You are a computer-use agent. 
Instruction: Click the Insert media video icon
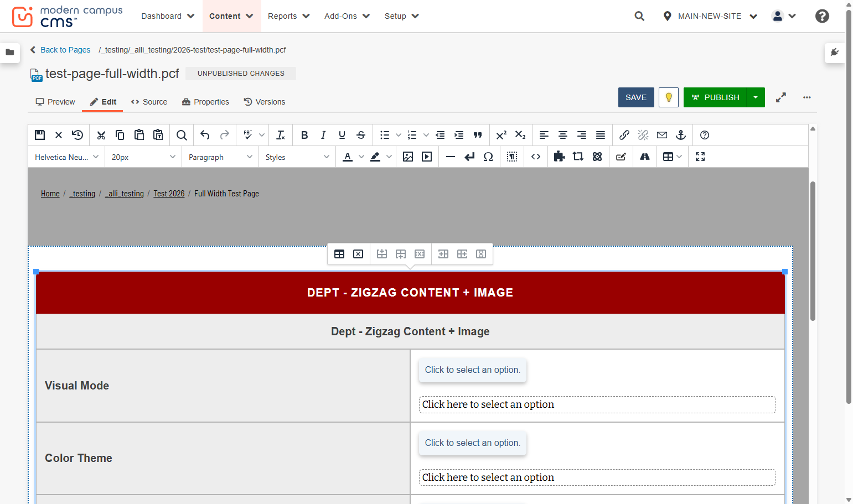[x=427, y=157]
